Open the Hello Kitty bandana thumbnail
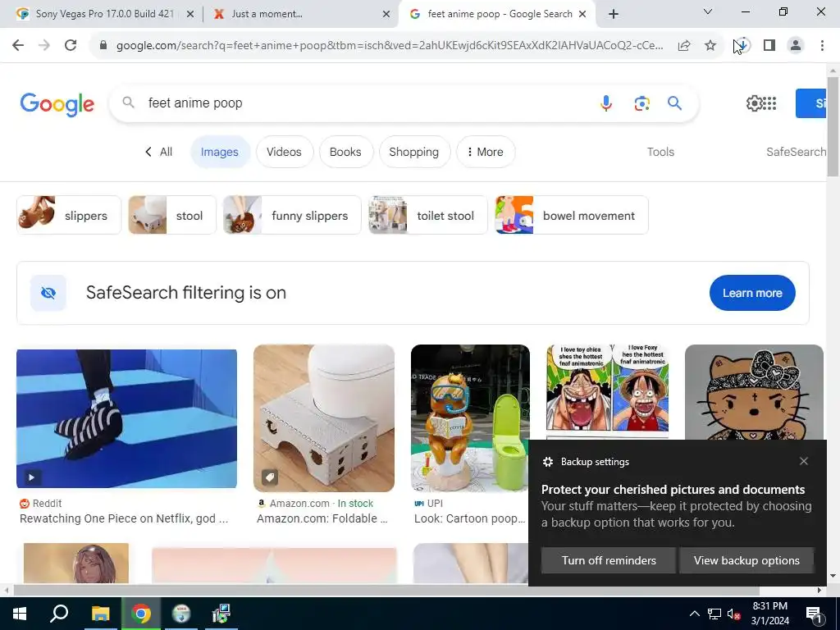Screen dimensions: 840x630 pos(754,392)
